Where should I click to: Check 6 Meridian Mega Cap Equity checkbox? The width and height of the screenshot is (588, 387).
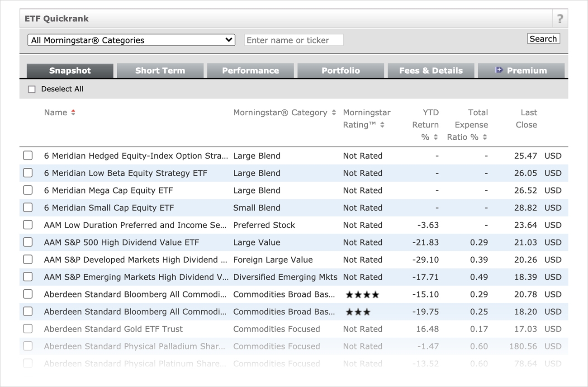[x=28, y=190]
